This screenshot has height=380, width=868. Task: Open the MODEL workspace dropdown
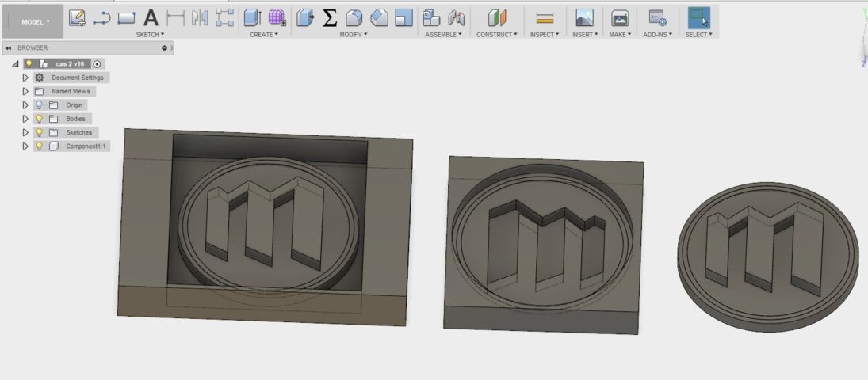36,21
